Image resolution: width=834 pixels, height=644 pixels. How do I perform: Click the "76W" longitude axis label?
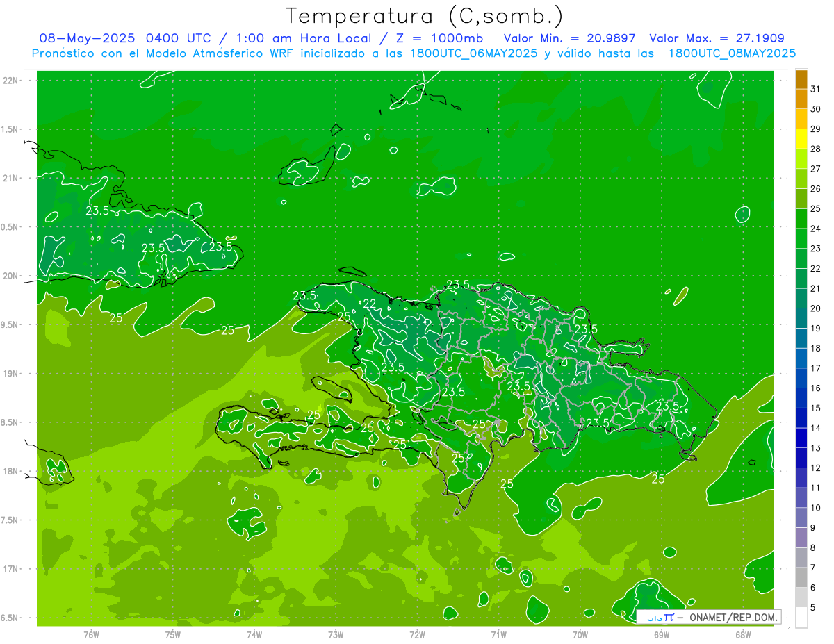pyautogui.click(x=91, y=634)
